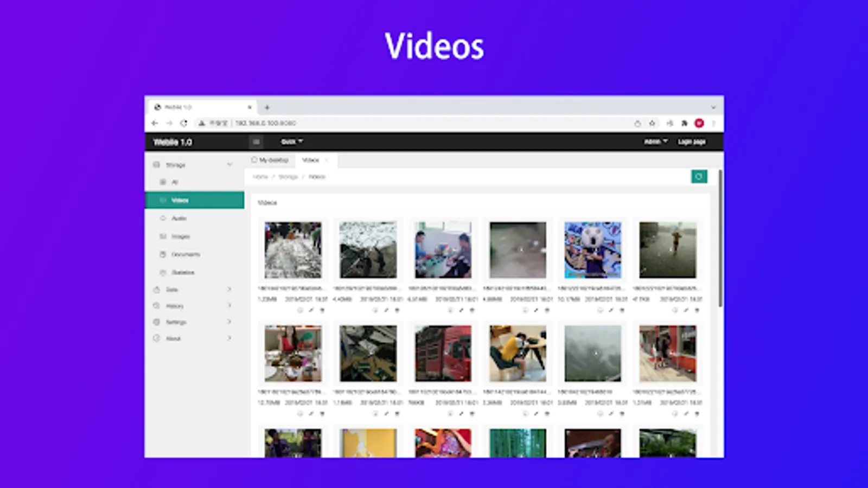868x488 pixels.
Task: Edit the cartoon bear head video with its pencil icon
Action: coord(611,310)
